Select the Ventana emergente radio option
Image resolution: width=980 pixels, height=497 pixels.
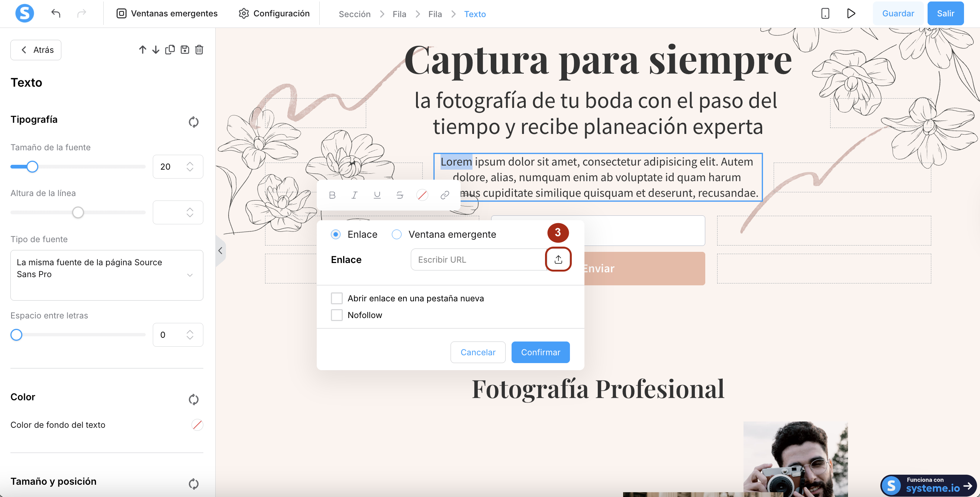tap(396, 234)
